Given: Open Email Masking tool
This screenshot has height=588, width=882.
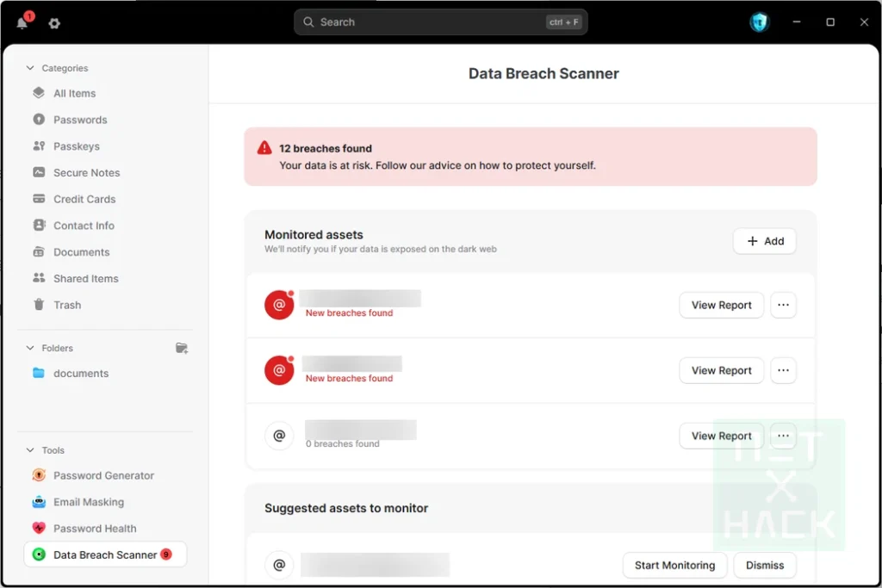Looking at the screenshot, I should tap(88, 502).
